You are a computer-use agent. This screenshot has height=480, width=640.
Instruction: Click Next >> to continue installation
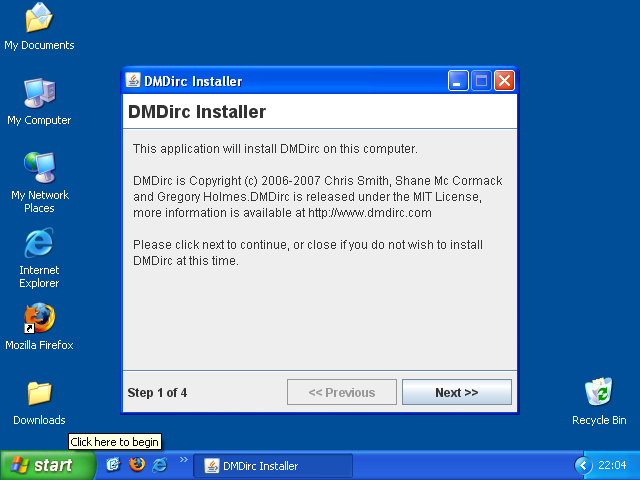457,392
